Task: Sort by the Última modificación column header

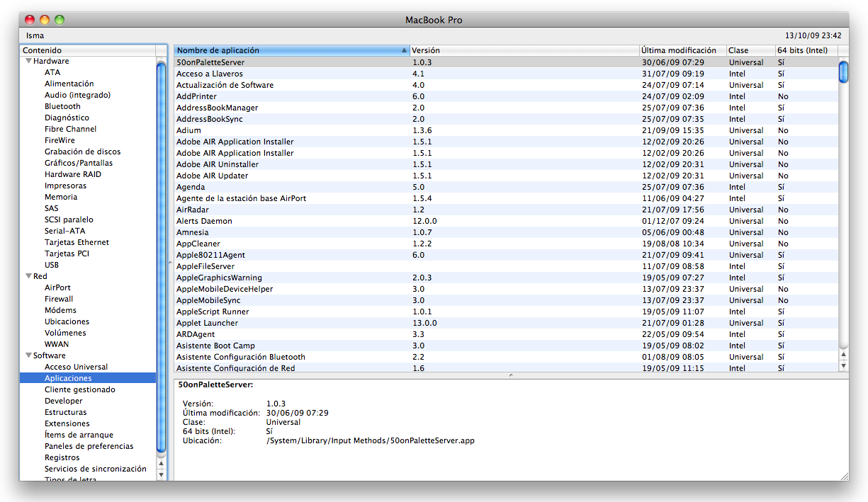Action: (682, 51)
